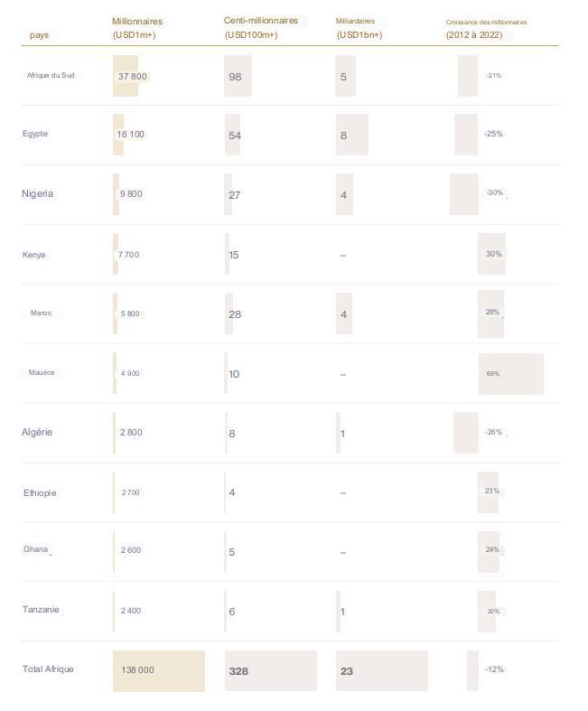Viewport: 588px width, 711px height.
Task: Select the Egypte country label
Action: pos(35,134)
